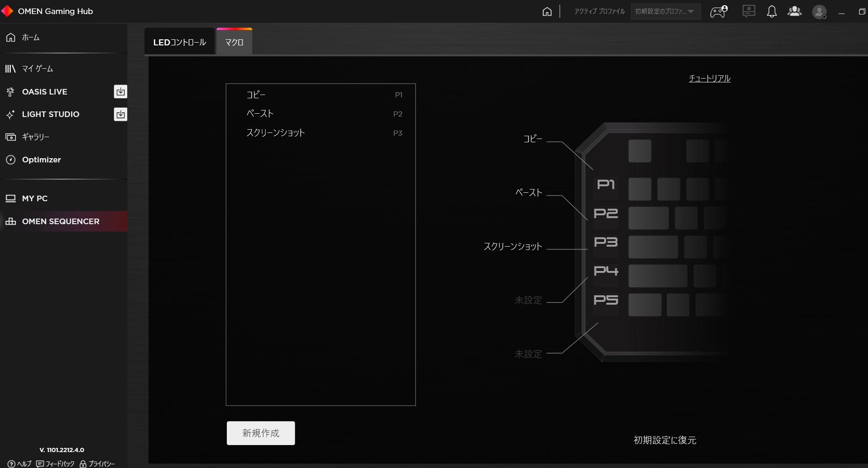Go to home via top bar house icon
The height and width of the screenshot is (468, 868).
(x=547, y=12)
